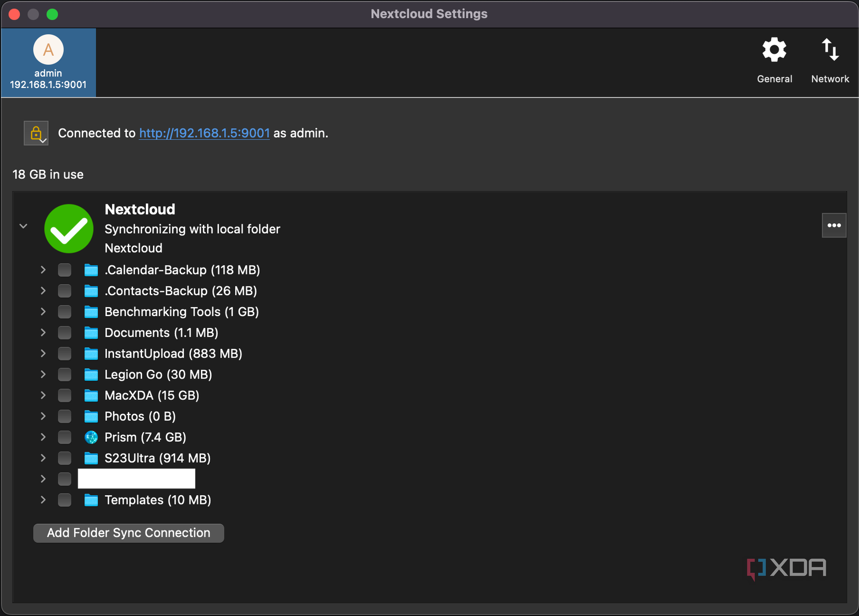The image size is (859, 616).
Task: Click the Prism globe icon
Action: tap(91, 437)
